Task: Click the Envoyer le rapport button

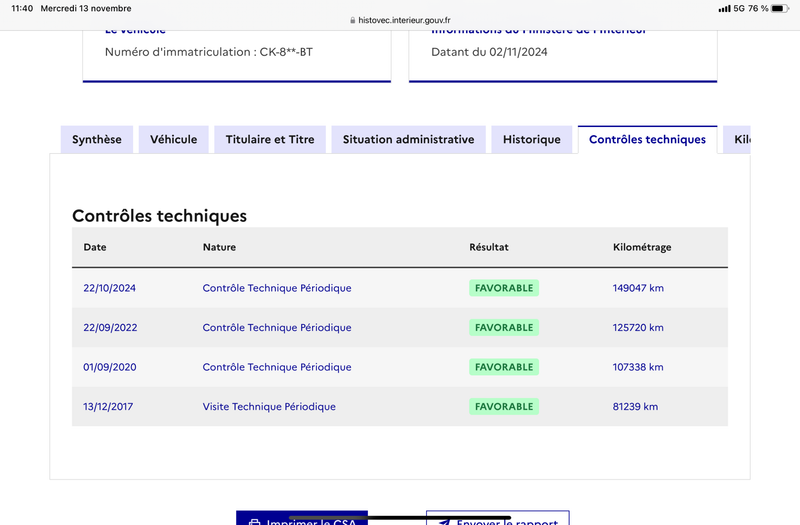Action: [x=498, y=518]
